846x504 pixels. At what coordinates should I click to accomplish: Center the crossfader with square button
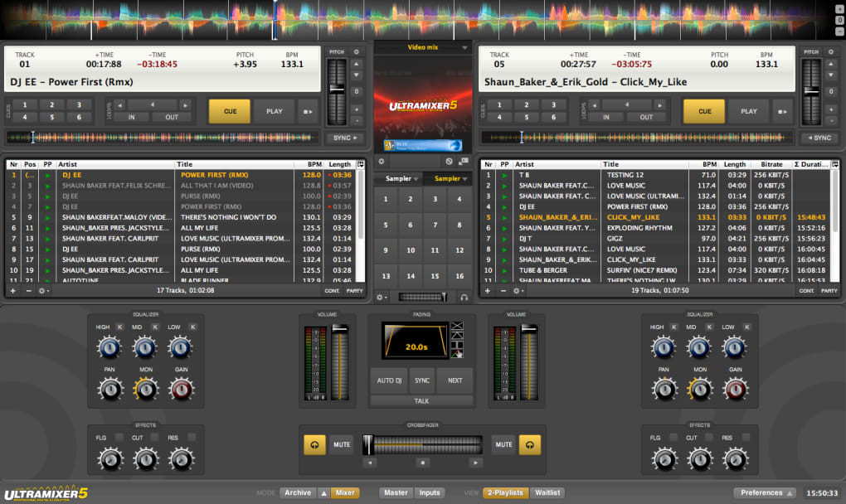422,463
